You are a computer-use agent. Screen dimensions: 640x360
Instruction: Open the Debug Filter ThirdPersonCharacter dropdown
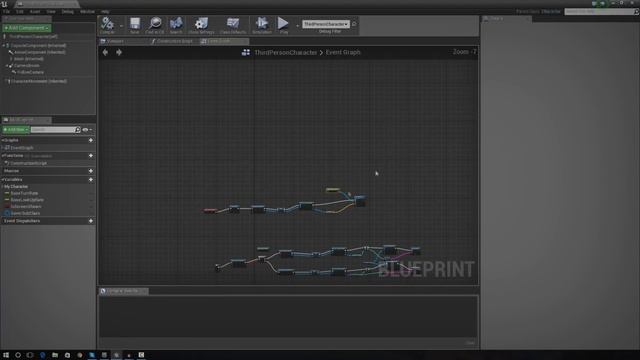326,24
